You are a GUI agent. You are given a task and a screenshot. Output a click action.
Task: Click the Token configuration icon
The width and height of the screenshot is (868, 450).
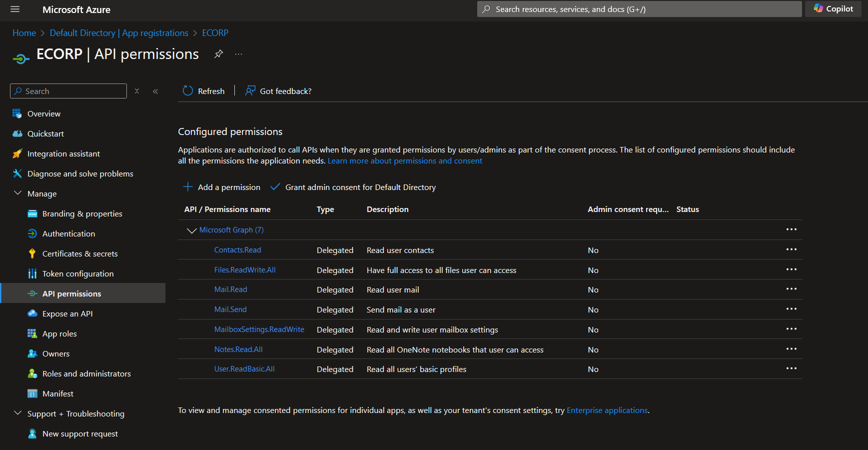tap(32, 273)
